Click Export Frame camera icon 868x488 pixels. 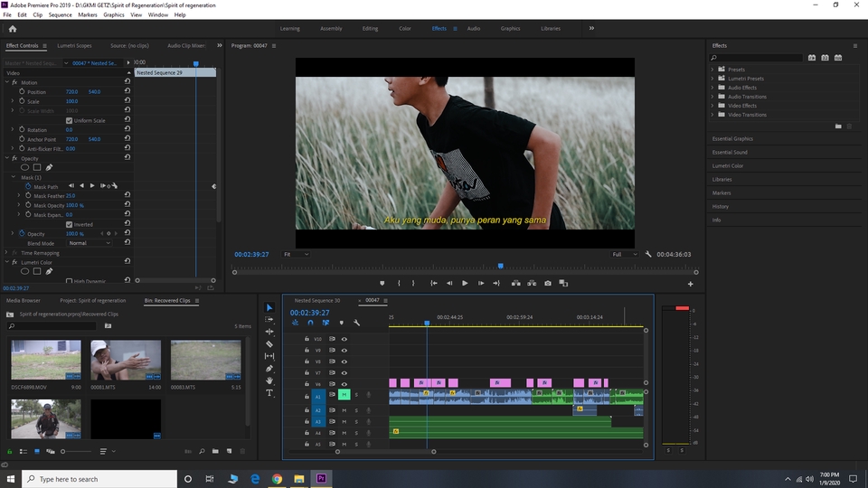pos(548,283)
